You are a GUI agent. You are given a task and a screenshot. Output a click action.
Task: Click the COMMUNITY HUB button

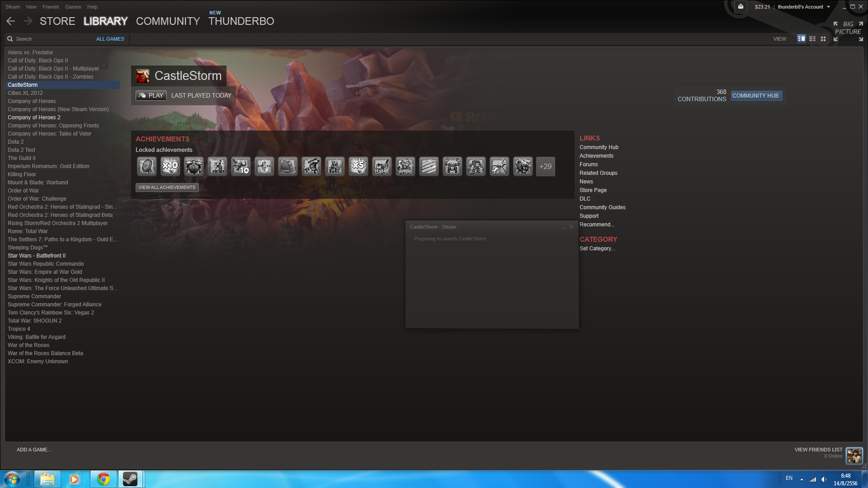[x=755, y=96]
